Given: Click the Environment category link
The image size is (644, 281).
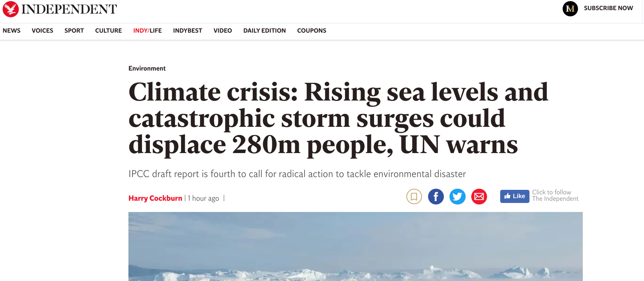Looking at the screenshot, I should coord(147,68).
